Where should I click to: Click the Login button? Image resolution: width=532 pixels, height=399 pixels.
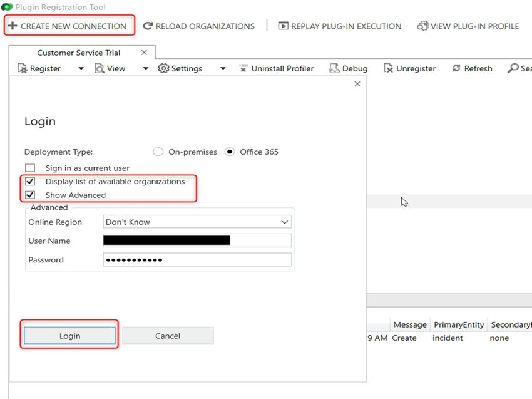69,336
